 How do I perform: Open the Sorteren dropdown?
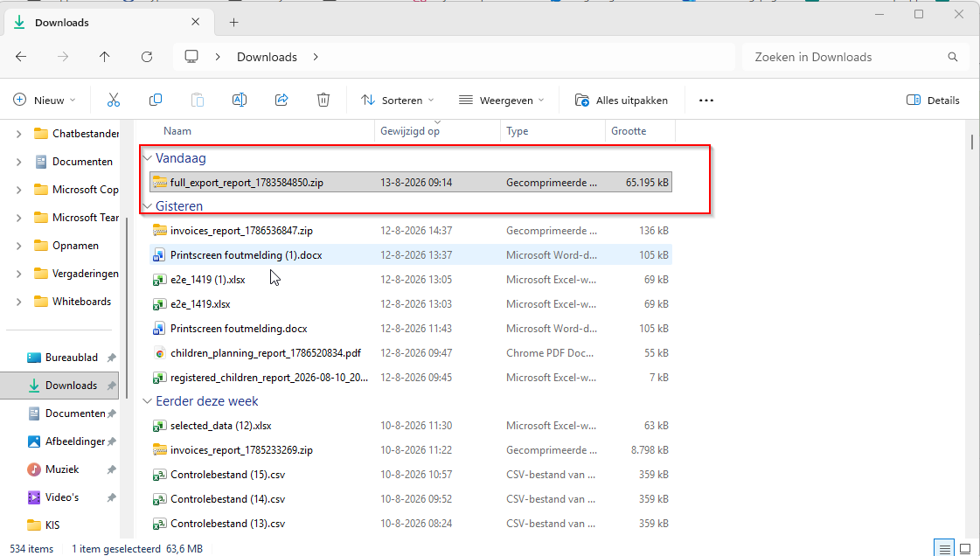click(398, 100)
